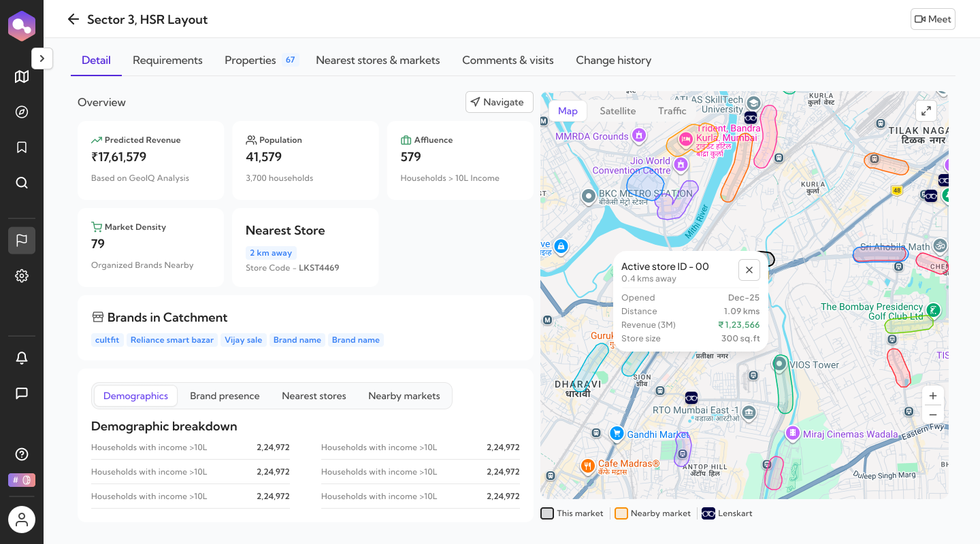Screen dimensions: 980x544
Task: Click the Gandhi Market shopping cart pin
Action: (x=617, y=433)
